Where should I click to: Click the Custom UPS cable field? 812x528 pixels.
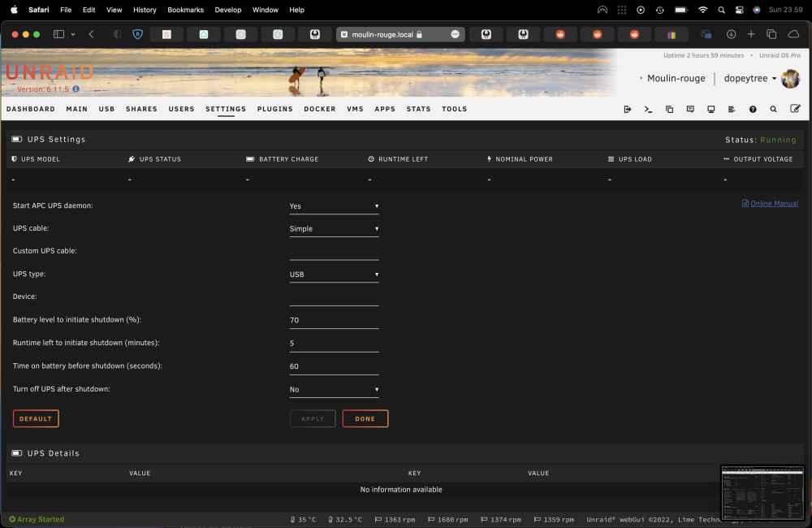click(334, 252)
